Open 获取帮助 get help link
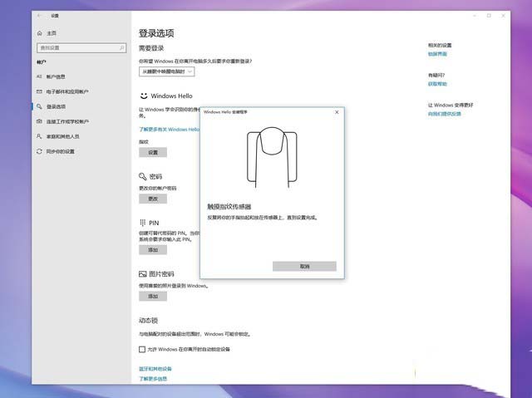Viewport: 532px width, 398px height. click(437, 84)
